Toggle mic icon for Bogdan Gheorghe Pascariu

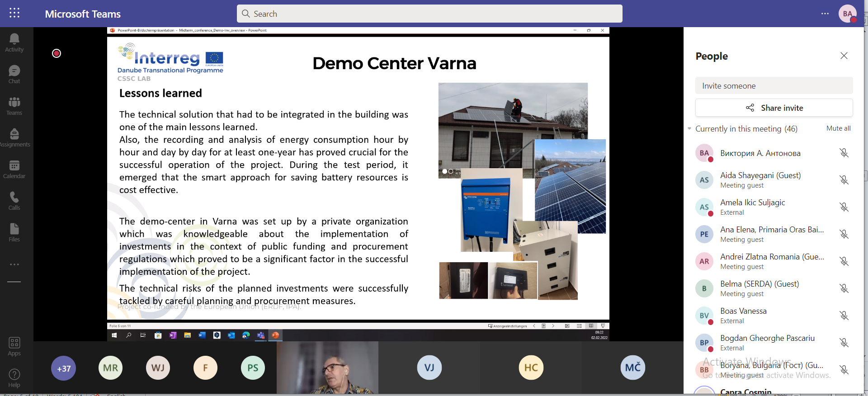pos(844,343)
